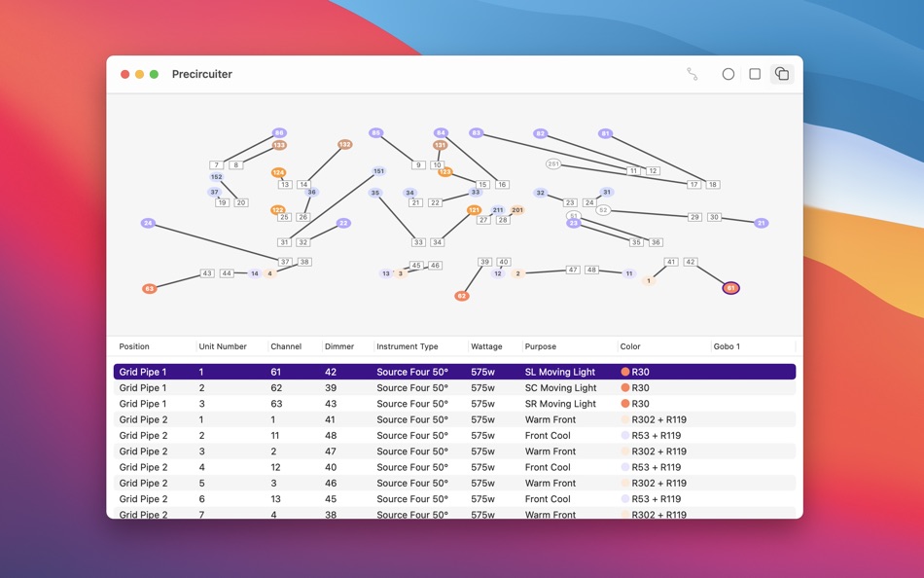
Task: Select channel node 24 on left
Action: (x=148, y=223)
